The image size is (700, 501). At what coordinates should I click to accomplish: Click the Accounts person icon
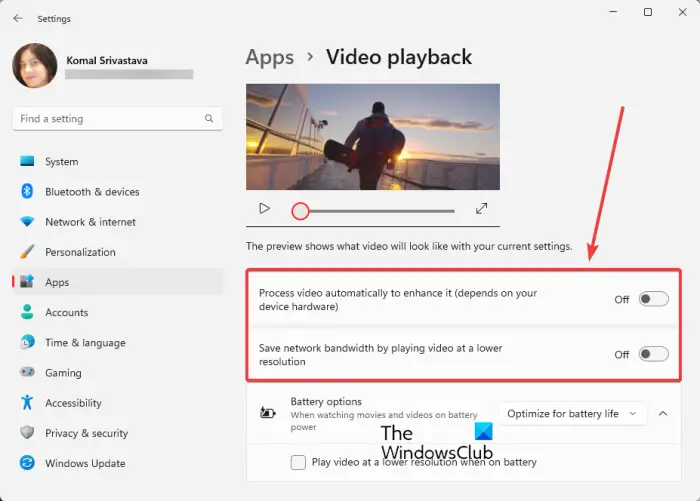tap(27, 312)
